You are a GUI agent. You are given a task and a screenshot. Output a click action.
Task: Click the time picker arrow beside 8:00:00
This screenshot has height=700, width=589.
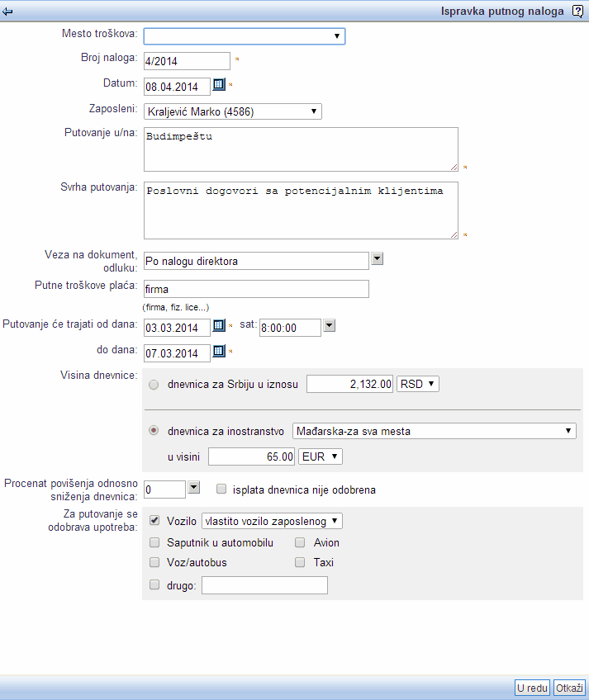pyautogui.click(x=330, y=325)
